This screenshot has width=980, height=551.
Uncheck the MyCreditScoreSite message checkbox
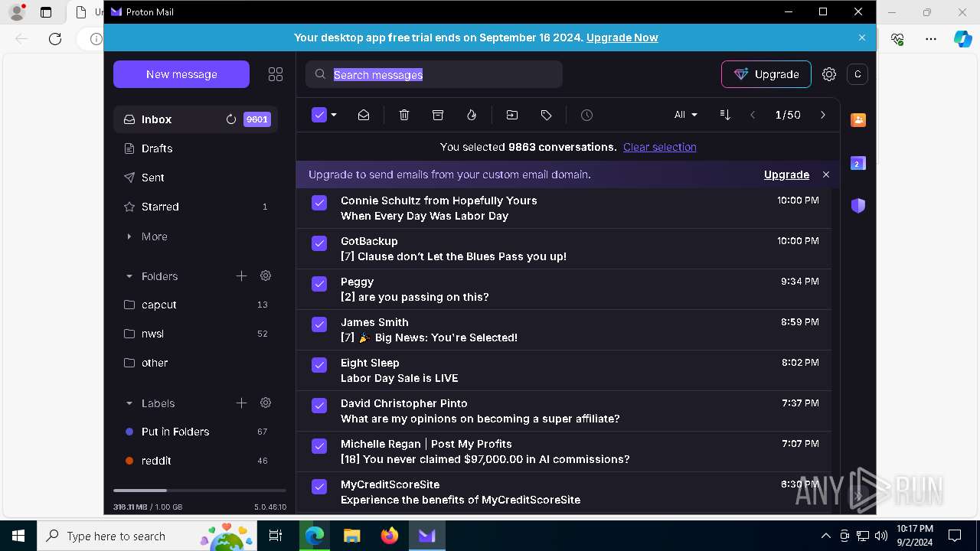point(319,487)
